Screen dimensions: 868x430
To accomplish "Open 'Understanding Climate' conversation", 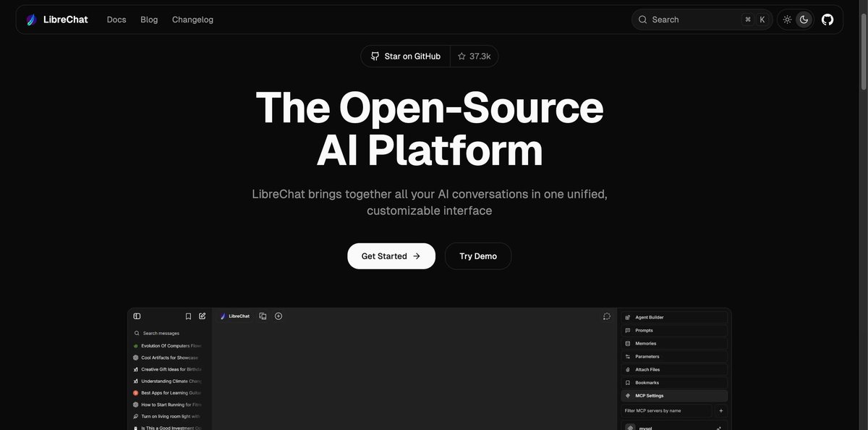I will [167, 381].
